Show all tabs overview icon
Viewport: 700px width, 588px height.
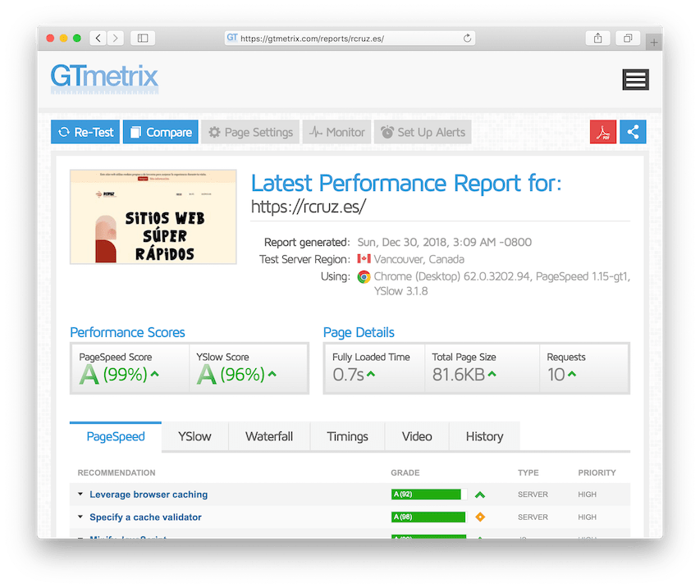[628, 38]
